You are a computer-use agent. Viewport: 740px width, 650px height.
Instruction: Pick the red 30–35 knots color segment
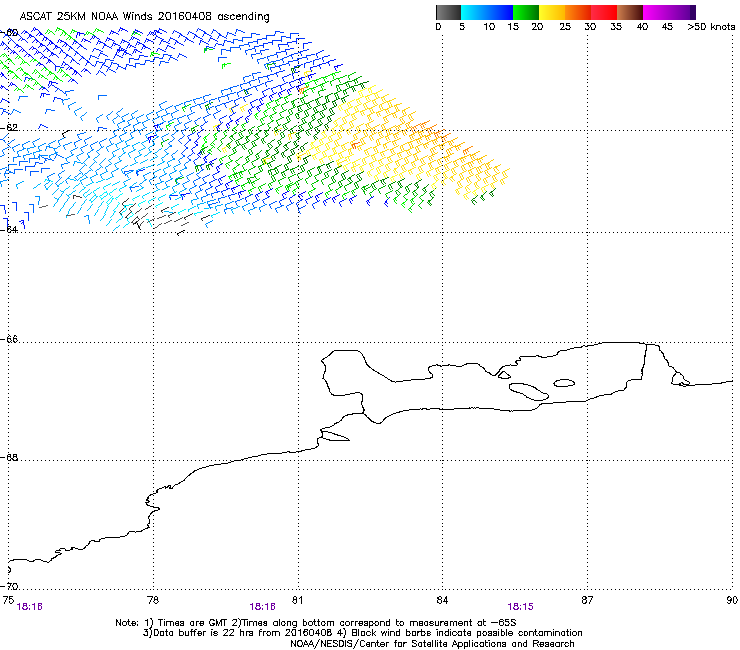(x=604, y=12)
